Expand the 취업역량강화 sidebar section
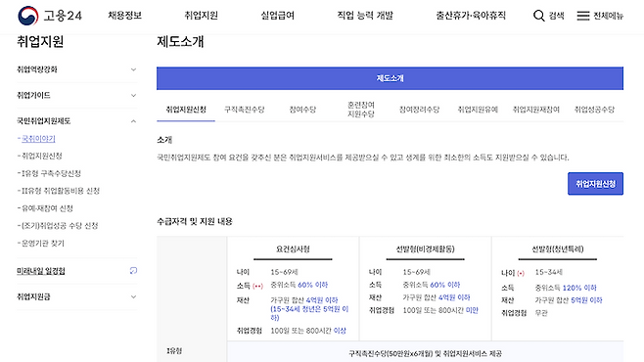Screen dimensions: 644x362 (x=76, y=69)
